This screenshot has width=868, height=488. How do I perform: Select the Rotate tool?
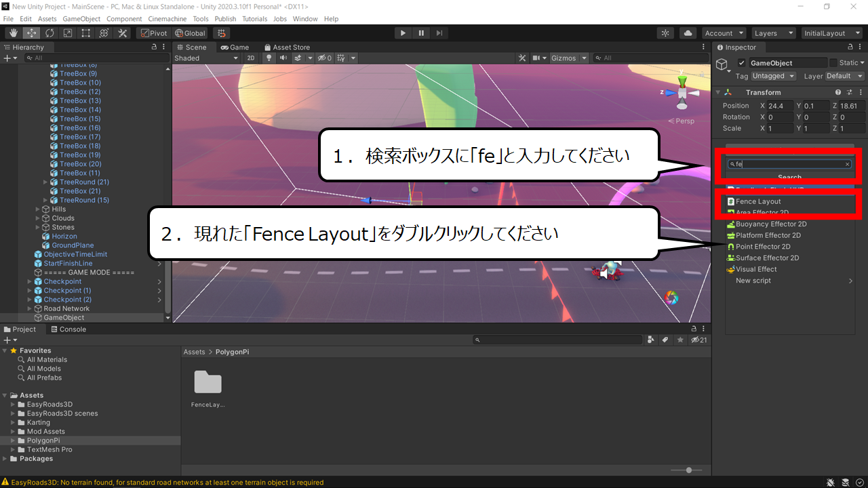tap(50, 33)
